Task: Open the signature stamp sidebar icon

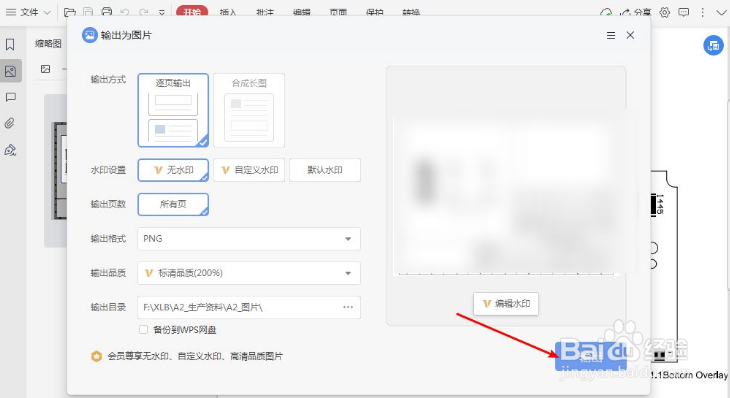Action: (10, 150)
